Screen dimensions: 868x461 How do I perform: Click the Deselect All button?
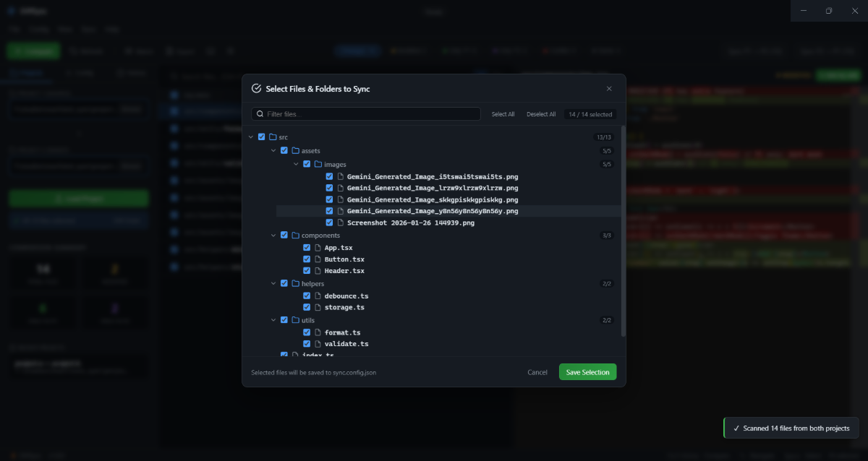(x=541, y=114)
